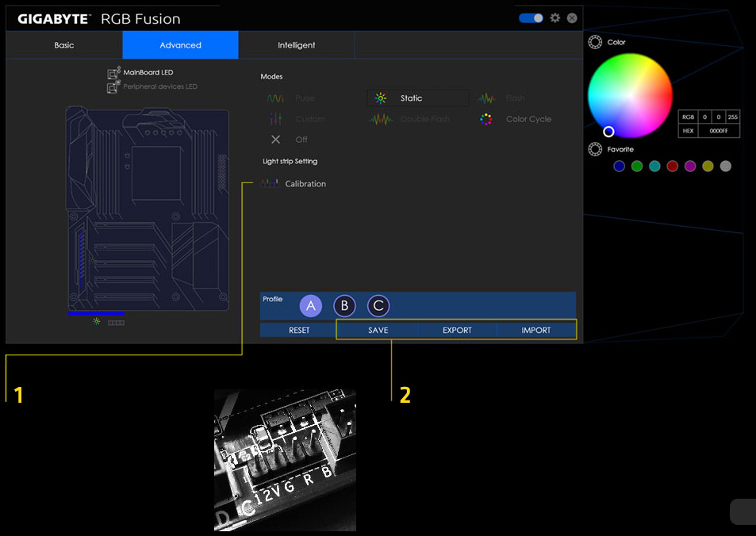756x536 pixels.
Task: Click the RGB red value field
Action: coord(705,117)
